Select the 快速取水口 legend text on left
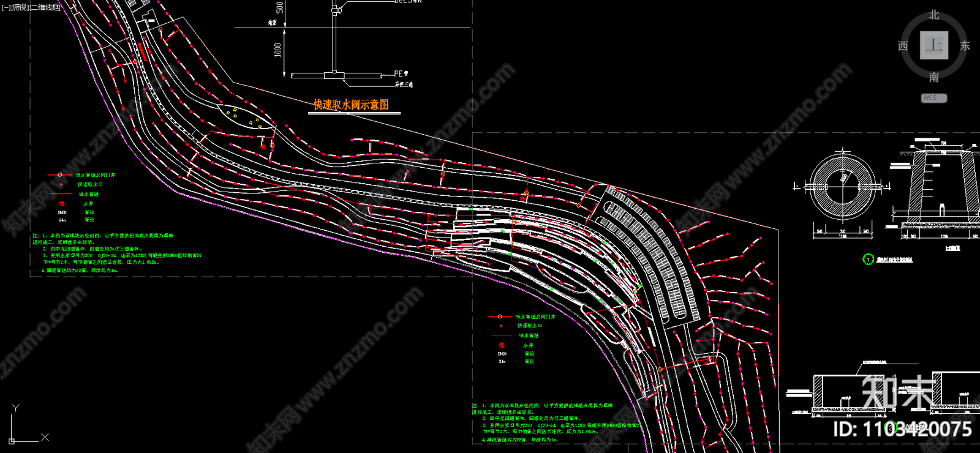Image resolution: width=980 pixels, height=453 pixels. click(90, 184)
